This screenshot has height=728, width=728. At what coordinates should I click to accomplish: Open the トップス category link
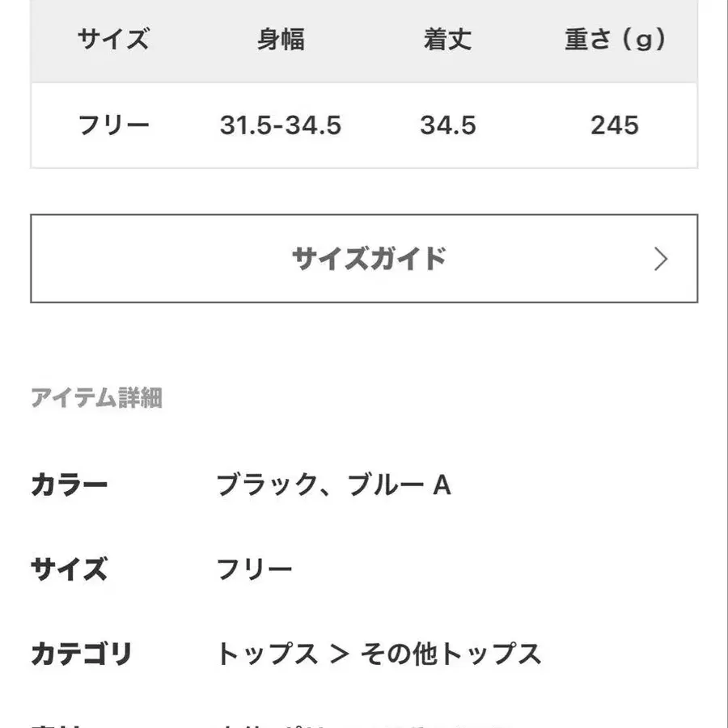(267, 654)
